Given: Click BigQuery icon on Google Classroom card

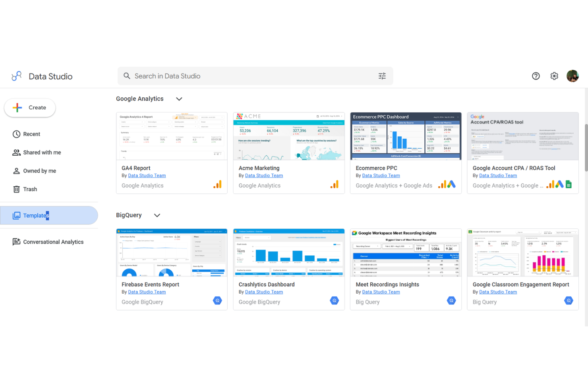Looking at the screenshot, I should coord(569,301).
